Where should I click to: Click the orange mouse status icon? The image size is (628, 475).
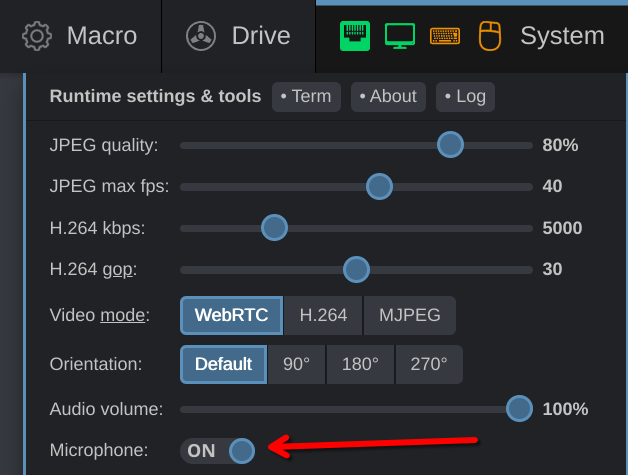489,36
